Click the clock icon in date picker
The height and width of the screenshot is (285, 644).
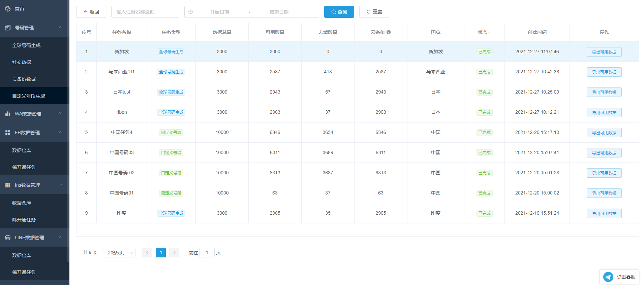point(191,12)
